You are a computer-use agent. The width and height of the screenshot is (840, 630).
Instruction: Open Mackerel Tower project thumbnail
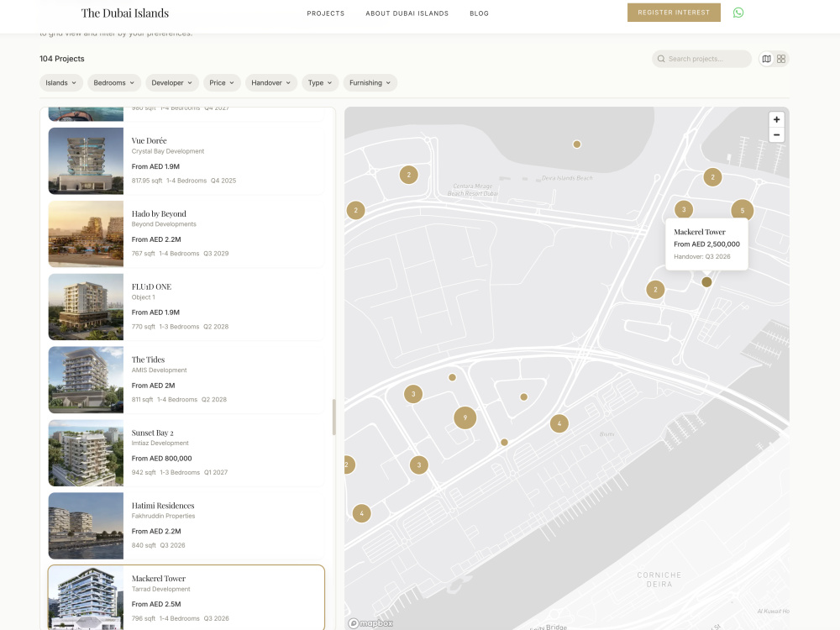86,598
